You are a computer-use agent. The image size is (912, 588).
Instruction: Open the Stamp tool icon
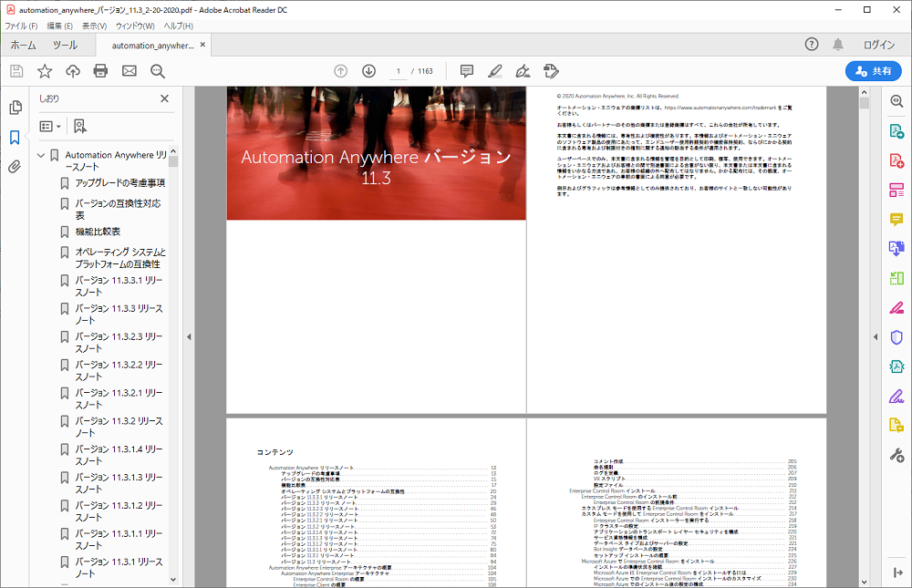tap(551, 71)
